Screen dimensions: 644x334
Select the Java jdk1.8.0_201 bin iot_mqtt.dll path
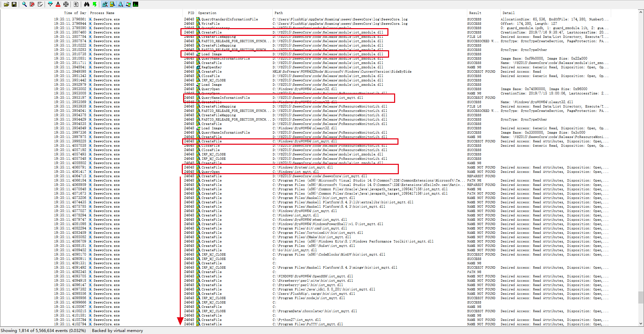pos(324,289)
